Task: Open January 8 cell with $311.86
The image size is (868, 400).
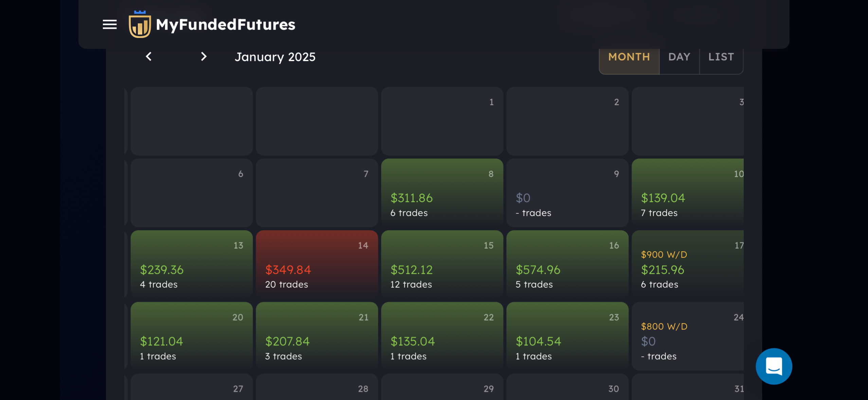Action: click(x=442, y=193)
